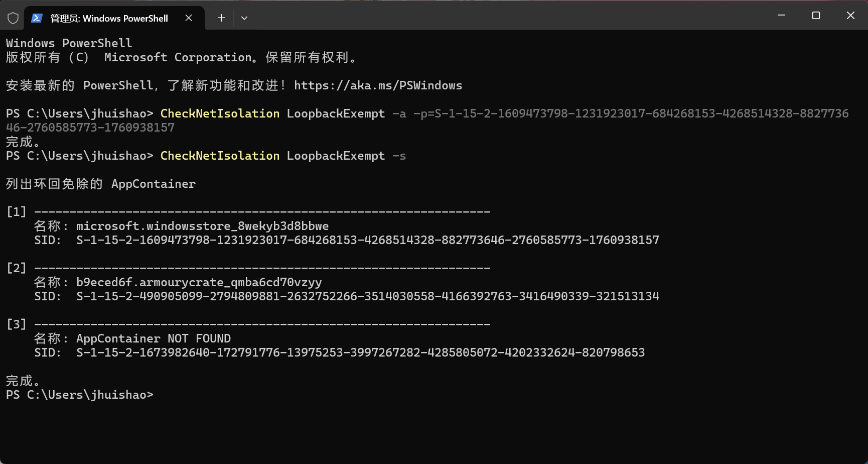
Task: Open the https://aka.ms/PSWindows link
Action: coord(378,86)
